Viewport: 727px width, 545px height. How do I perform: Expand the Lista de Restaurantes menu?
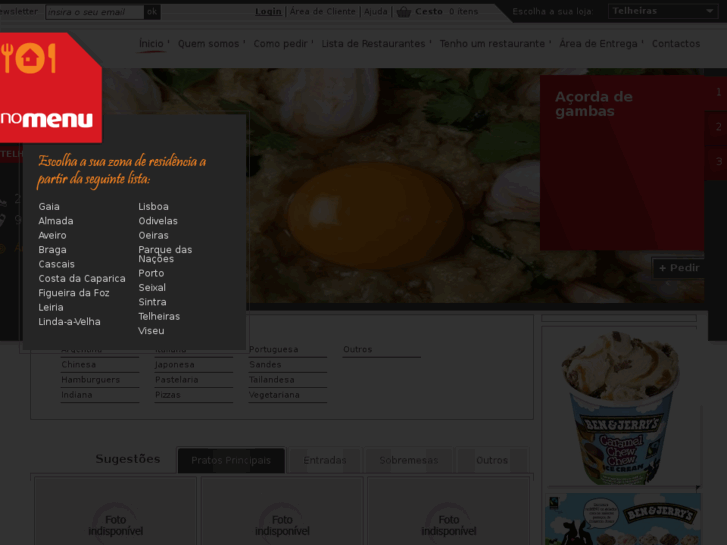coord(376,44)
